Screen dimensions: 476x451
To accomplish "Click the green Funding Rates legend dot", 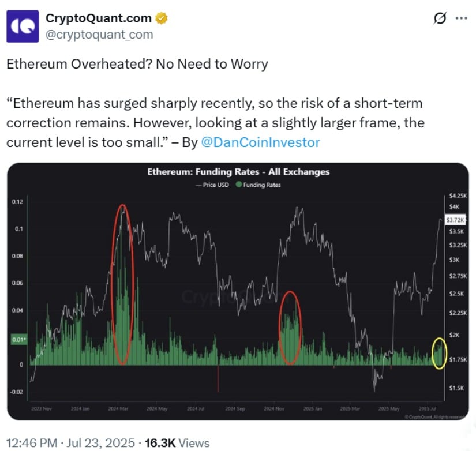I will coord(239,185).
